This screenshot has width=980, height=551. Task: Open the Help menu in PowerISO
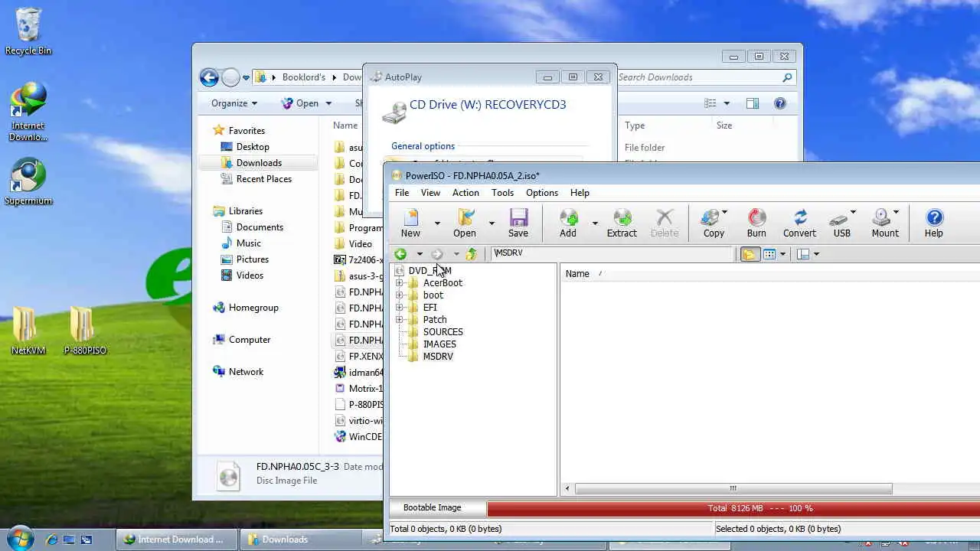[580, 193]
